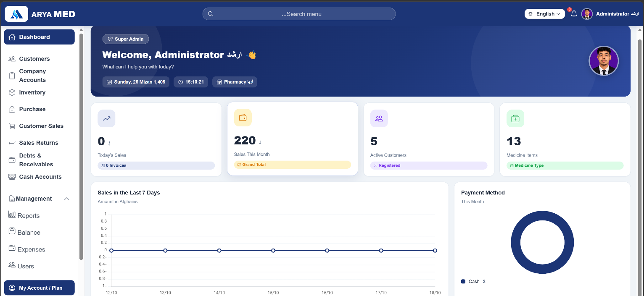Click the Sales Returns arrow icon
Image resolution: width=644 pixels, height=296 pixels.
(x=12, y=143)
